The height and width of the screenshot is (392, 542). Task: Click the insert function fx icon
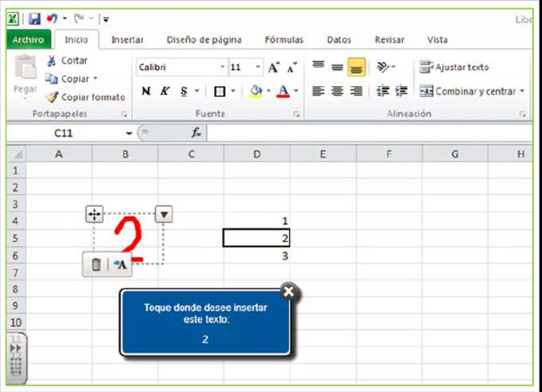coord(196,133)
